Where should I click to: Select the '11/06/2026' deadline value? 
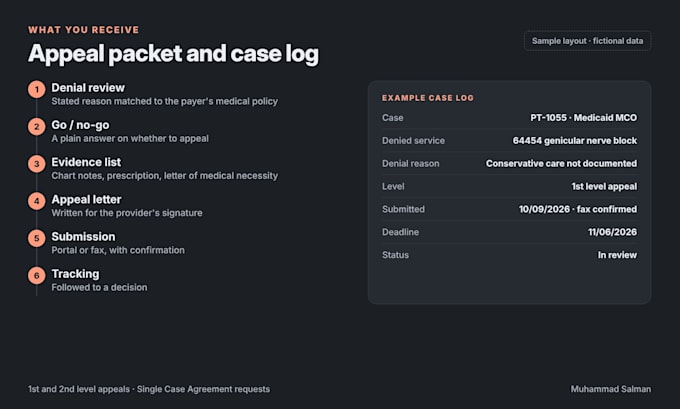(612, 232)
